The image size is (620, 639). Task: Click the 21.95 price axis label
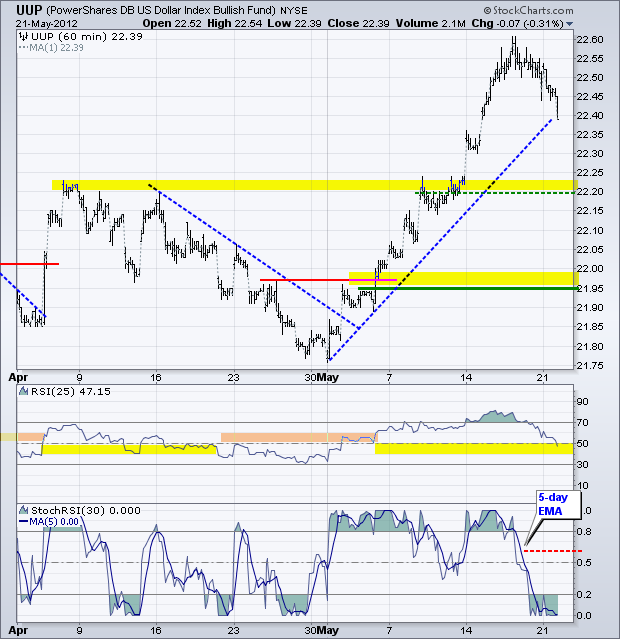click(589, 289)
